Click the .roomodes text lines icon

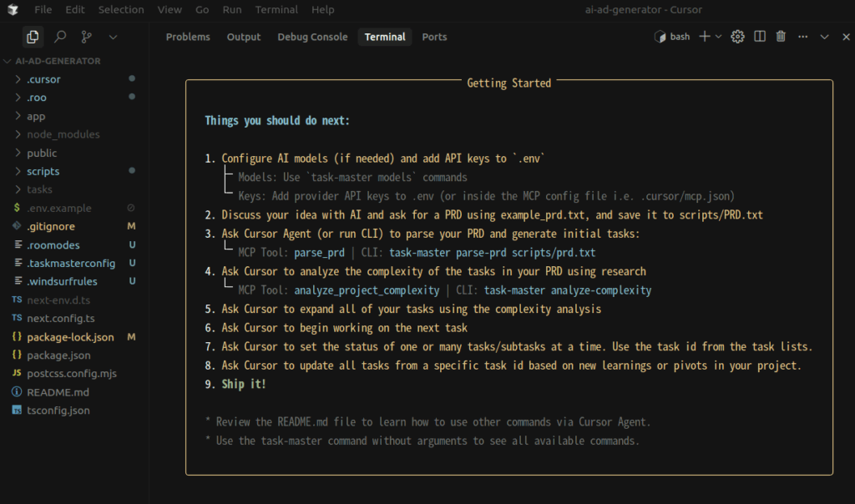(x=18, y=244)
